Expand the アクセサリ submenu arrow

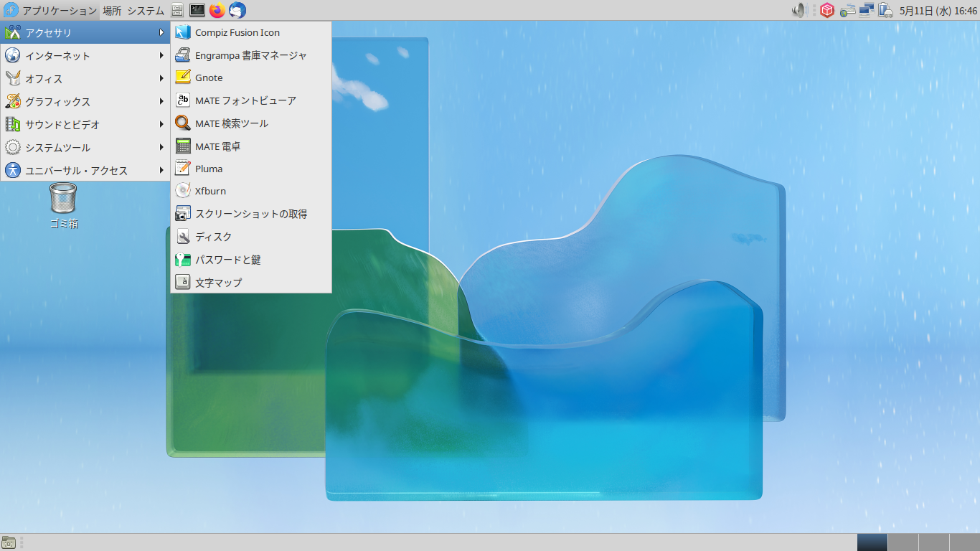click(x=162, y=32)
